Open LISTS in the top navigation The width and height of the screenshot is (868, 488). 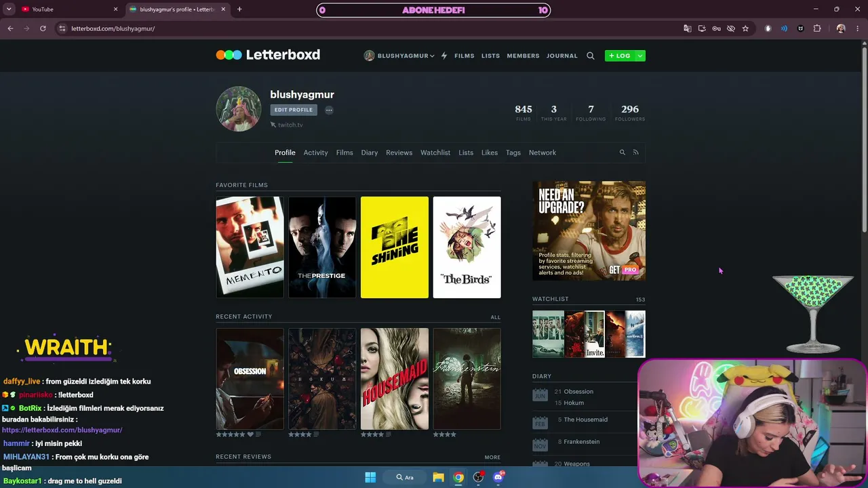490,56
